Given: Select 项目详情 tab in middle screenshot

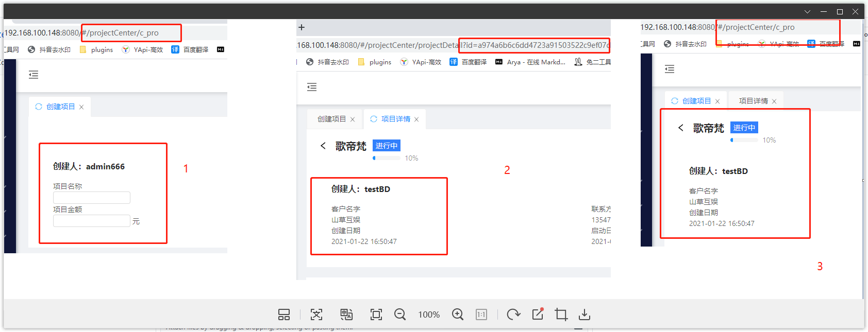Looking at the screenshot, I should 396,119.
